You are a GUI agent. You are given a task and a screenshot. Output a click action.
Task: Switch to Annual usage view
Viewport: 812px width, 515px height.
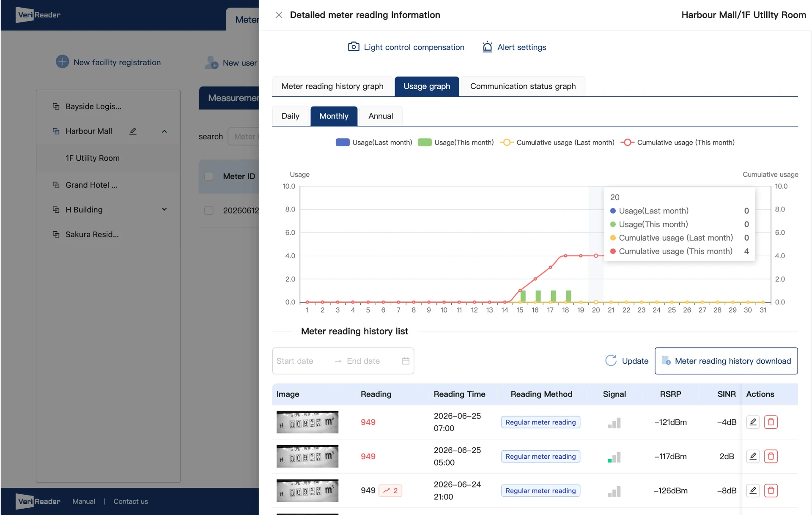tap(381, 116)
